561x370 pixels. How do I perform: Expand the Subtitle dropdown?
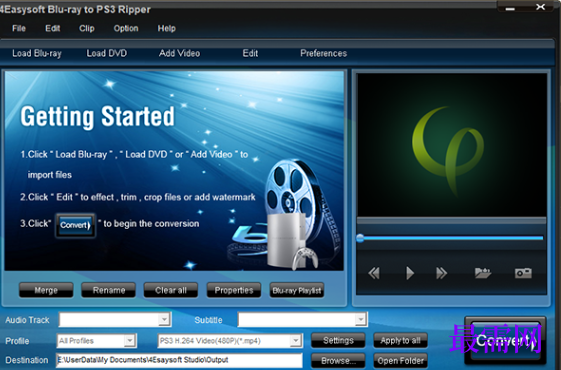click(x=360, y=319)
